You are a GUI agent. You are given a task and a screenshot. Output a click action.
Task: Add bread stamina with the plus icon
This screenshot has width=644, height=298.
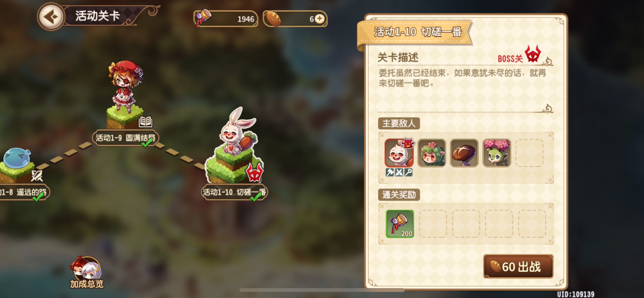320,19
